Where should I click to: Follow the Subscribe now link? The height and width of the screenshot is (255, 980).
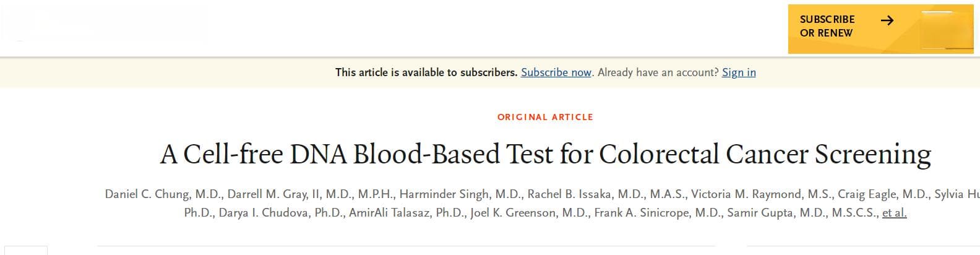click(556, 72)
